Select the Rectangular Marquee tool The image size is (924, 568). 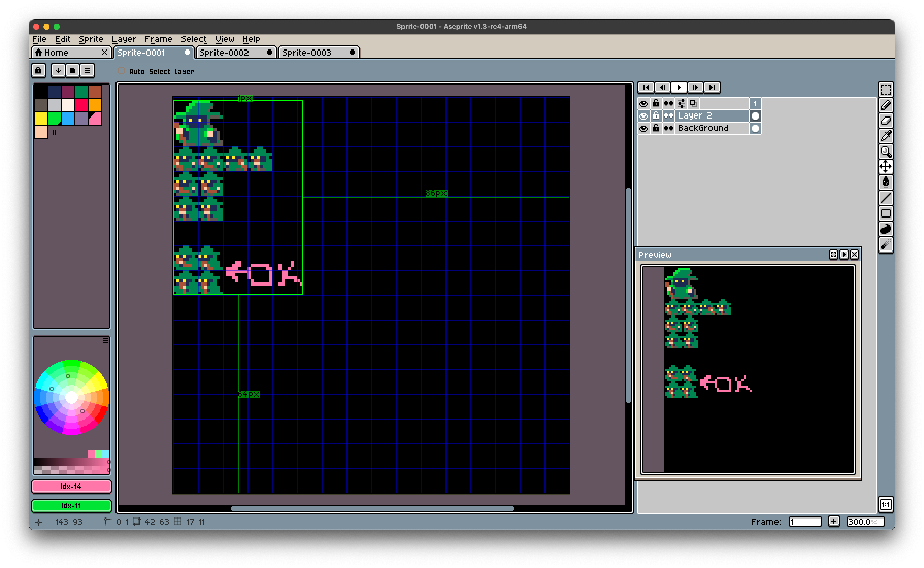coord(885,90)
